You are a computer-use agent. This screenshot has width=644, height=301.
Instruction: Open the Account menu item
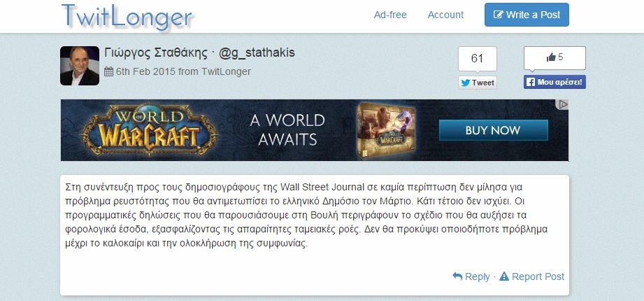[445, 15]
